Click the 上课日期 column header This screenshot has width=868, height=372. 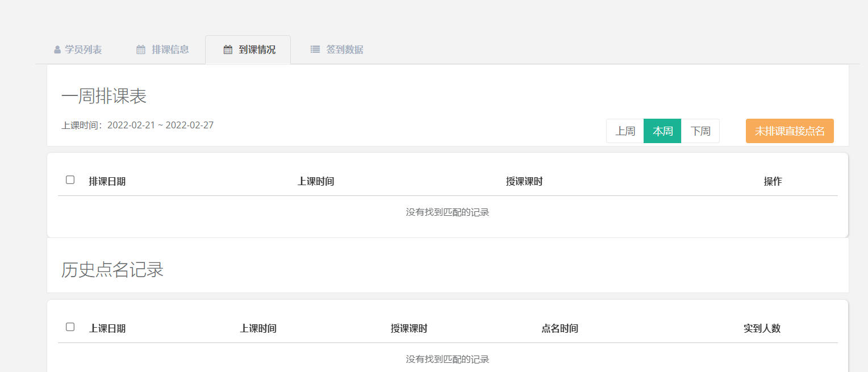click(107, 329)
